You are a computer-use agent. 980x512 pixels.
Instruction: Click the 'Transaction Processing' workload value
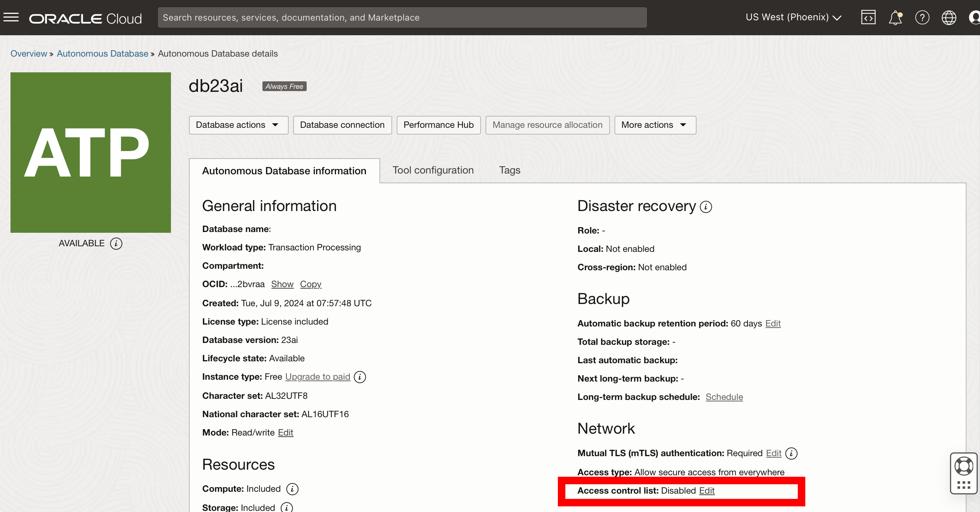[x=314, y=247]
